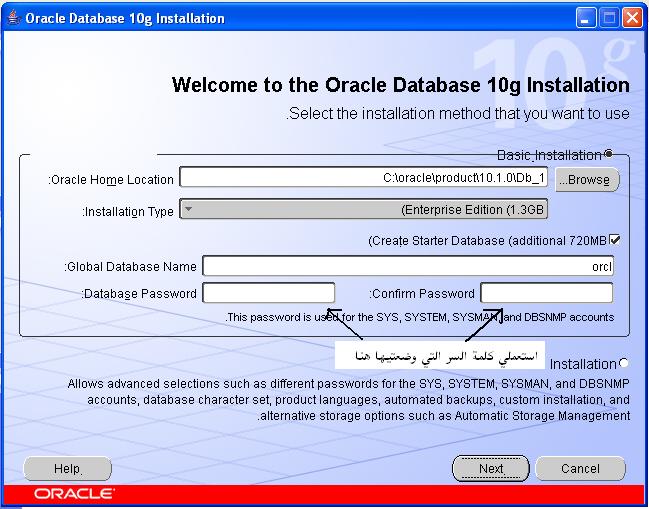Minimize the Oracle installation window
Image resolution: width=649 pixels, height=509 pixels.
[x=587, y=18]
